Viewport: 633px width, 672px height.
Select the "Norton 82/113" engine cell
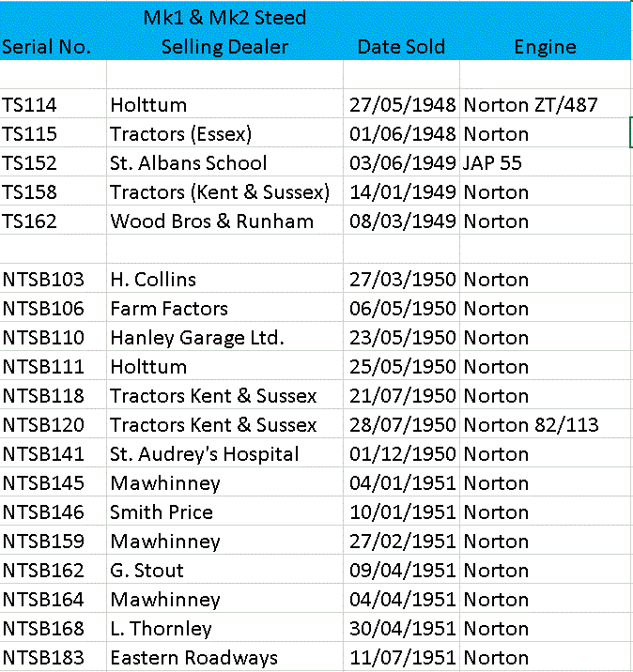coord(531,425)
